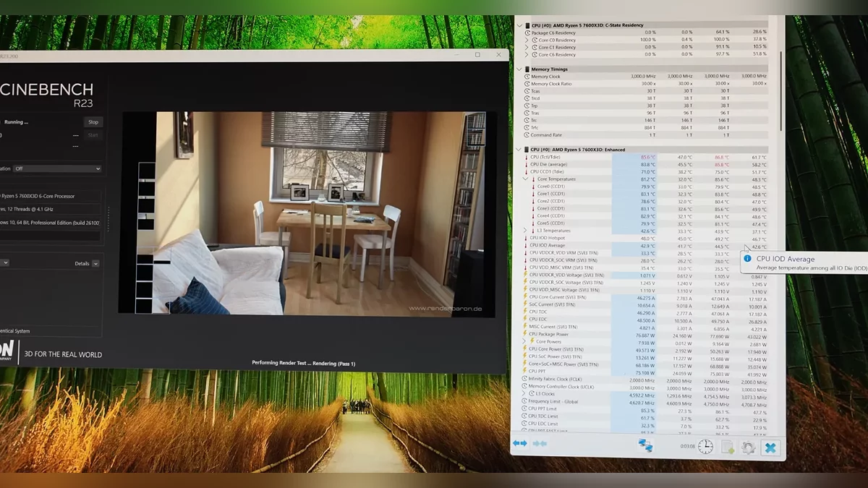
Task: Open HWiNFO sensor settings gear
Action: click(x=749, y=448)
